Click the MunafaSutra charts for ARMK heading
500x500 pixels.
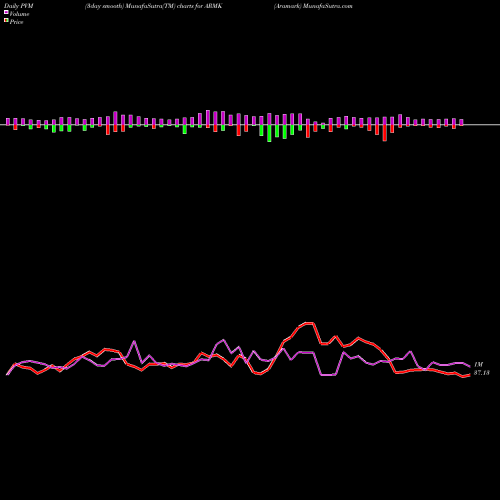(153, 6)
